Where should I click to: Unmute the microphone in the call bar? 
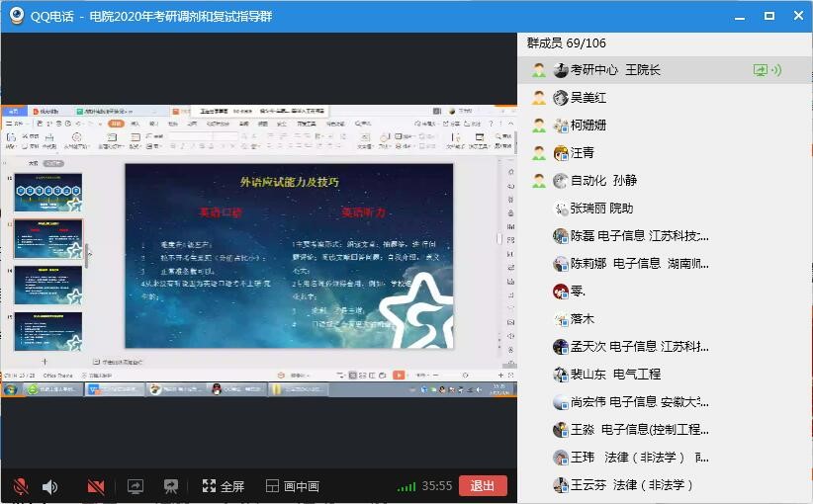20,486
